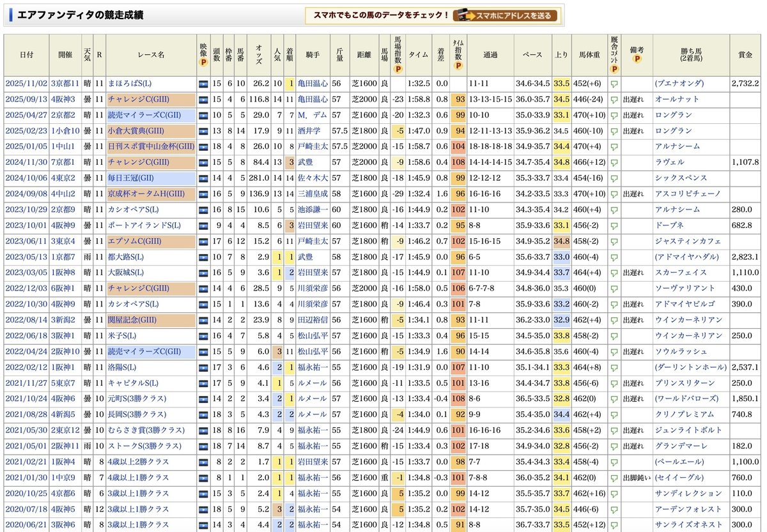
Task: Play race video icon for 2025/11/02 まほろばS
Action: 203,84
